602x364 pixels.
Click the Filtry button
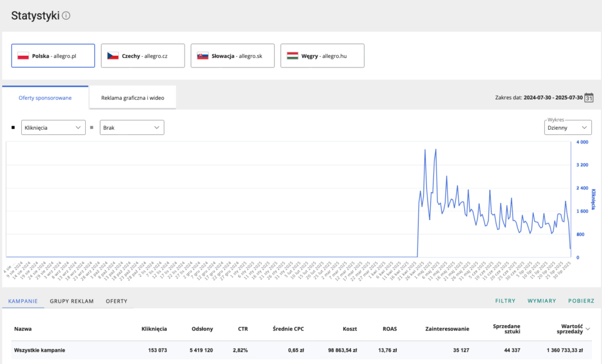505,301
